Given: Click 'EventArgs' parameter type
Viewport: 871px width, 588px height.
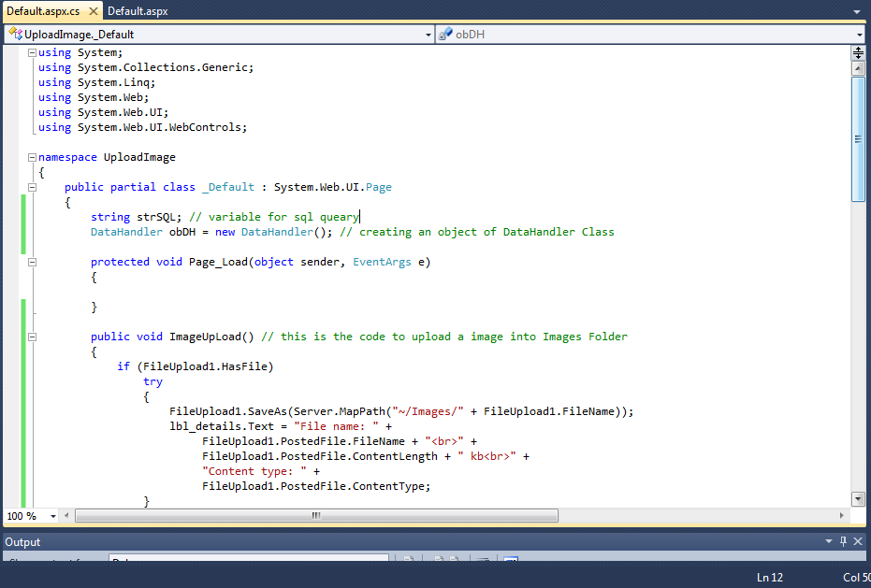Looking at the screenshot, I should [x=382, y=262].
